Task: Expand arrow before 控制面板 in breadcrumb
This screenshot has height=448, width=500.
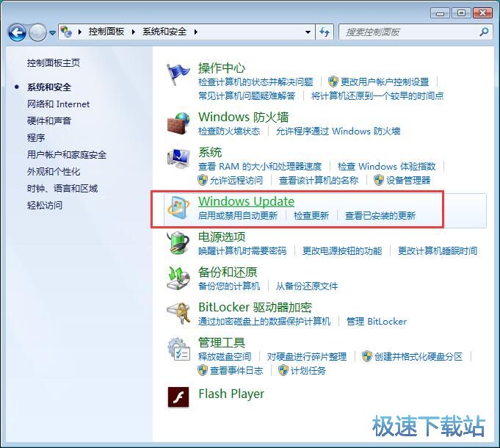Action: tap(80, 32)
